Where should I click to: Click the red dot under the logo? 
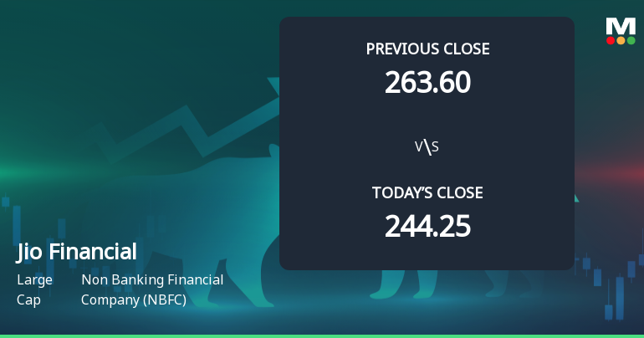point(611,40)
